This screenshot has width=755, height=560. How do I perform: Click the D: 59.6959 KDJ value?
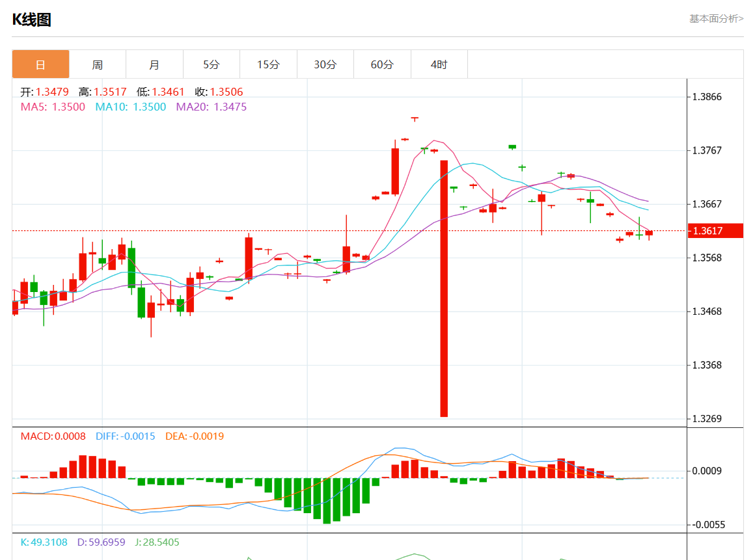point(101,542)
